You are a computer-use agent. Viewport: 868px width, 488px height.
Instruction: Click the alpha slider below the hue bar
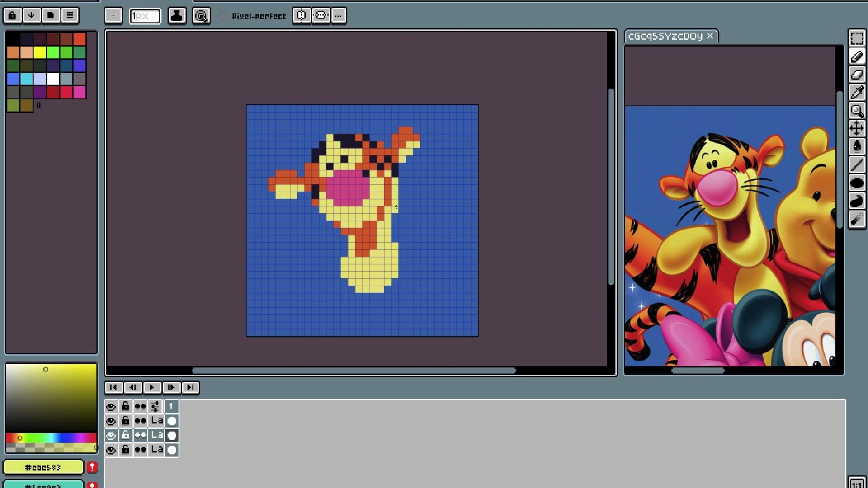[x=51, y=448]
